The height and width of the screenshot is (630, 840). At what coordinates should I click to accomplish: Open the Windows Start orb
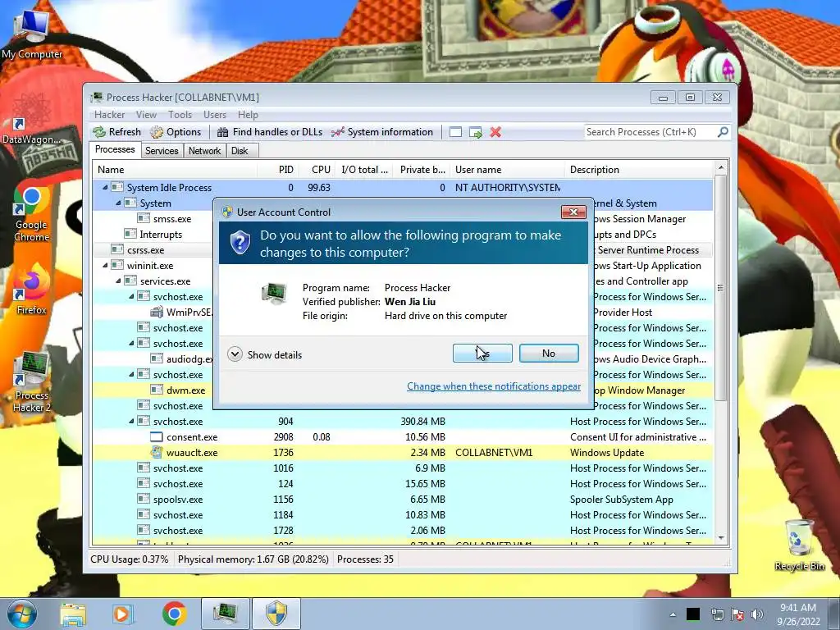point(22,614)
